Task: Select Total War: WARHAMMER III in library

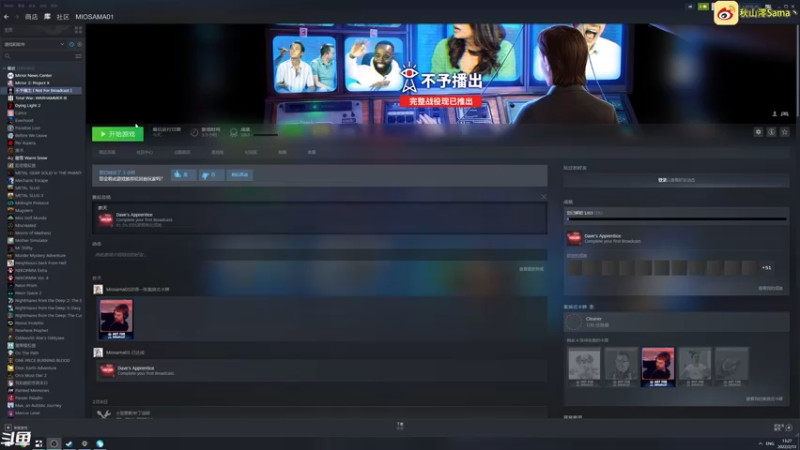Action: point(42,98)
